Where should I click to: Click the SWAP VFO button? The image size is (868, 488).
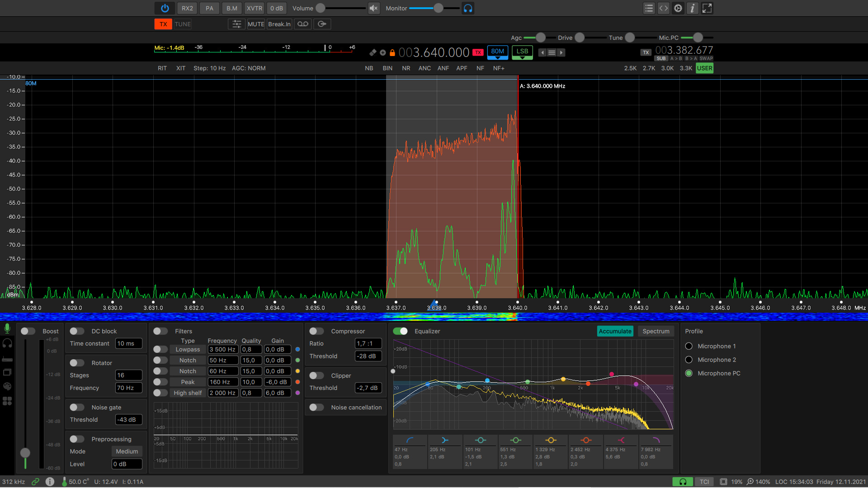[706, 58]
